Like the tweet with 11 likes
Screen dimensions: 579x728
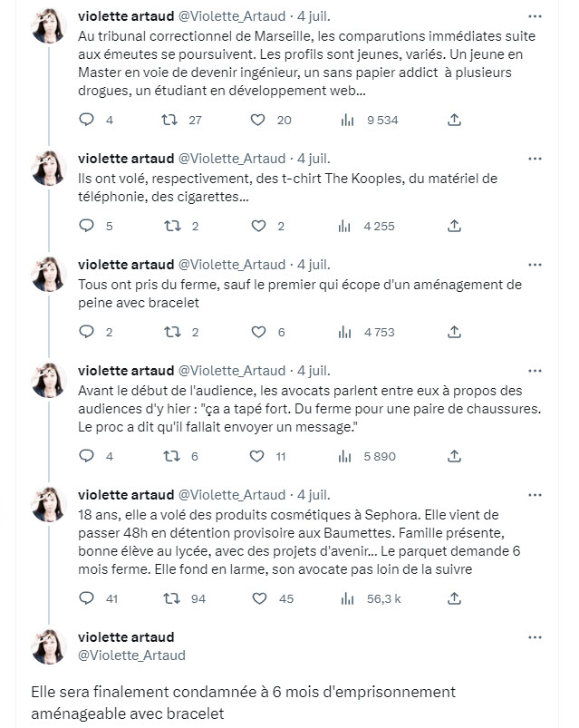tap(257, 456)
